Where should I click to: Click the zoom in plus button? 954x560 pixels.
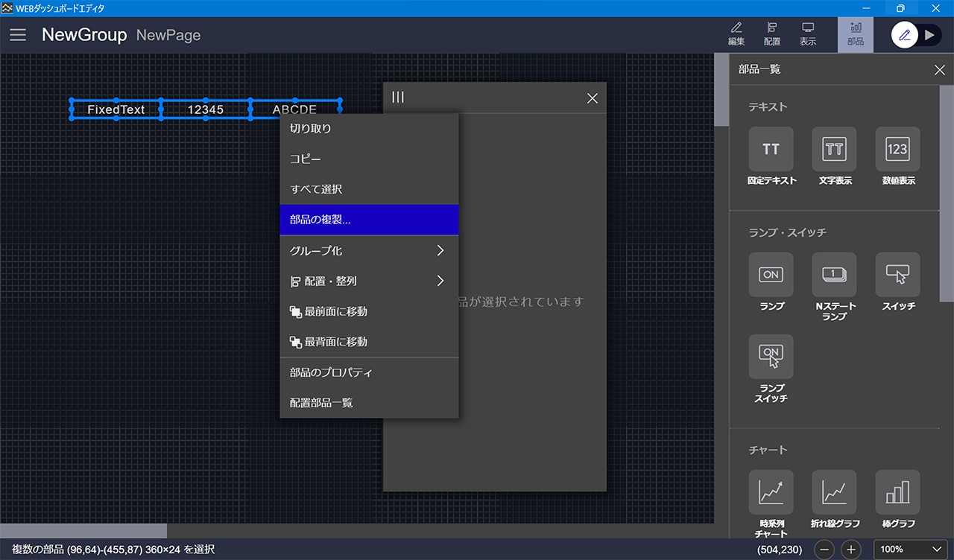pos(851,550)
